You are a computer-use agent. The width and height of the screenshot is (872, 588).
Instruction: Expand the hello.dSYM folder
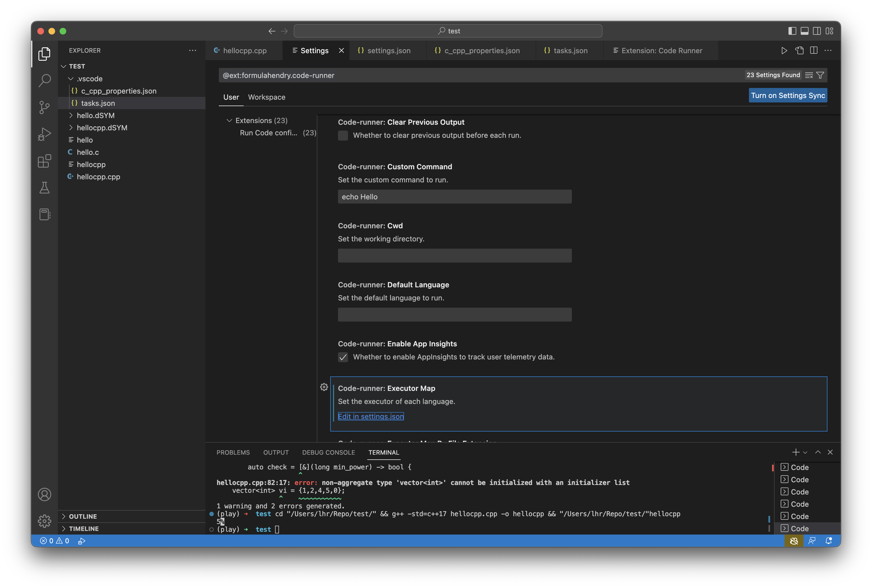tap(71, 115)
